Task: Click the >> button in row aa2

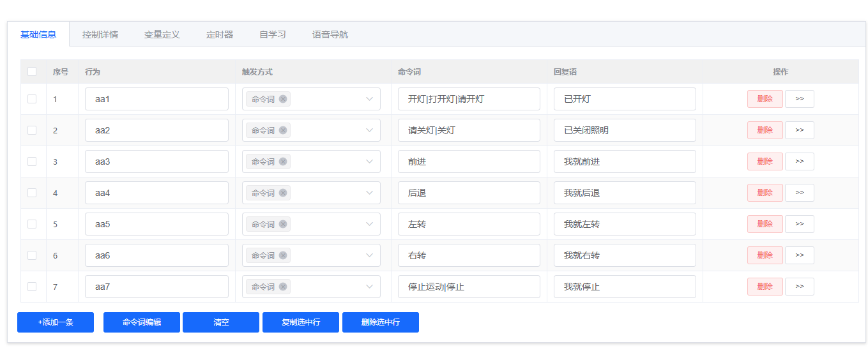Action: click(800, 130)
